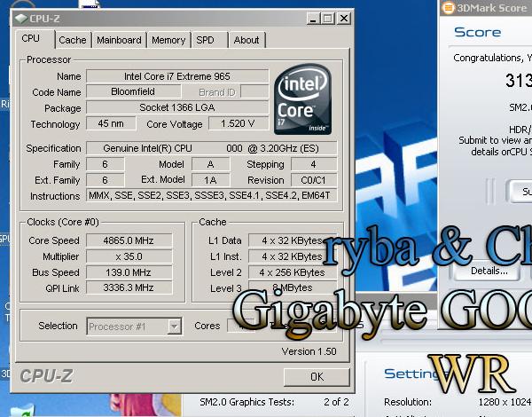Click the Level 2 cache value 4 x 256 KBytes

pos(293,272)
